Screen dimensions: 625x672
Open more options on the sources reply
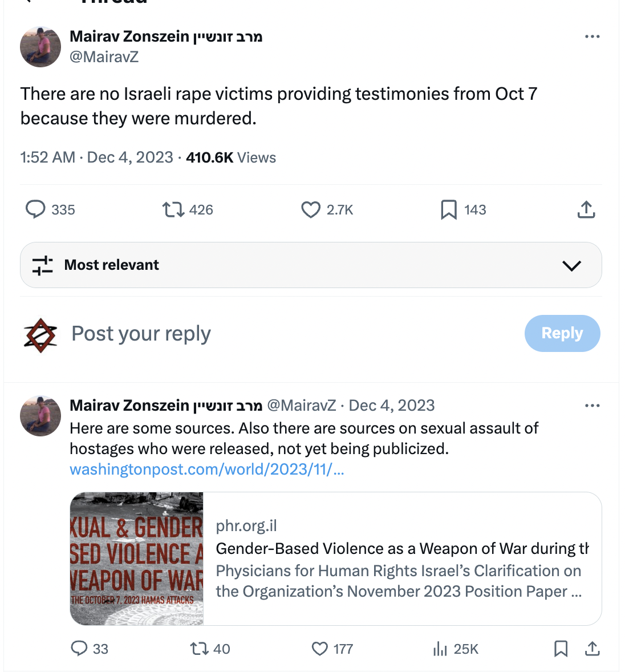pos(592,406)
